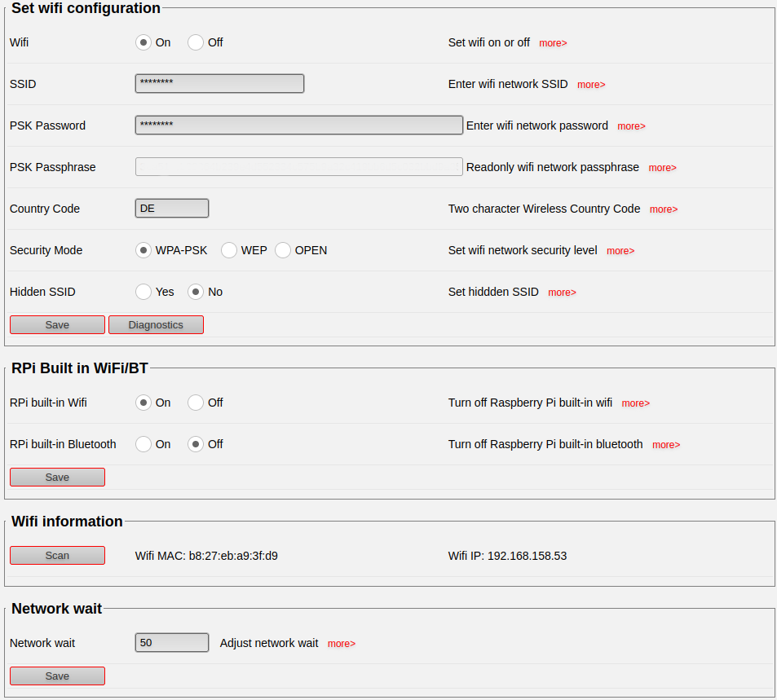Image resolution: width=777 pixels, height=700 pixels.
Task: Open more info about Network wait
Action: point(342,643)
